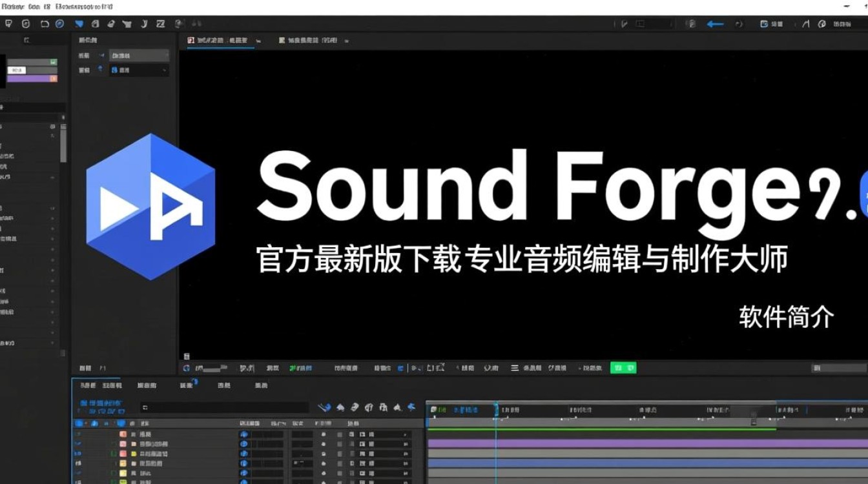
Task: Click inside the timeline search field
Action: click(226, 407)
